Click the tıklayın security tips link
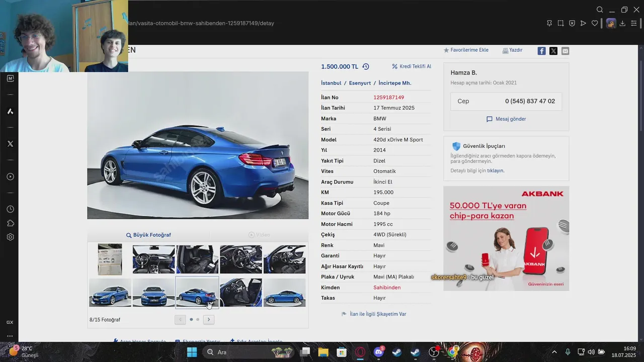The height and width of the screenshot is (362, 644). coord(495,171)
